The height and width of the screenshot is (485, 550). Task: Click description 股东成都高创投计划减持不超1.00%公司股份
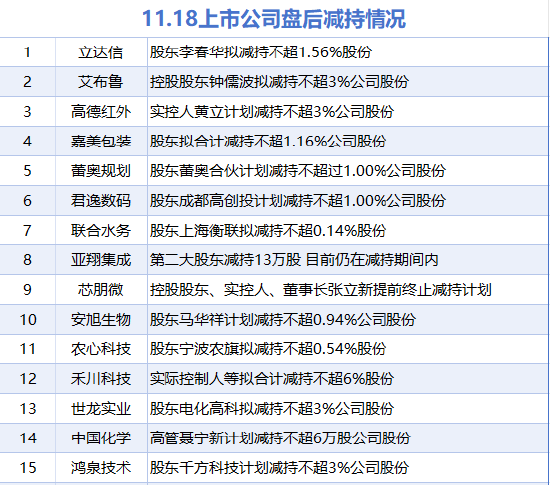click(x=298, y=201)
